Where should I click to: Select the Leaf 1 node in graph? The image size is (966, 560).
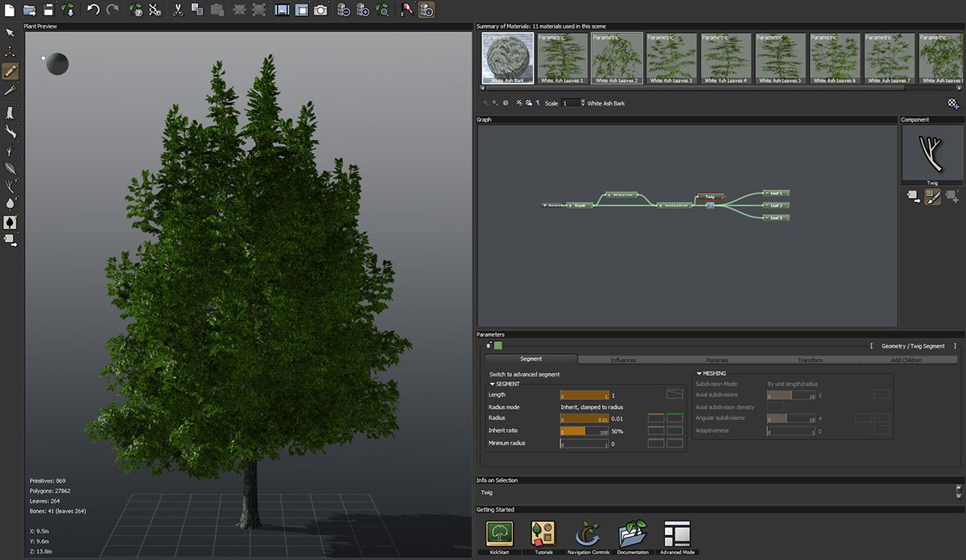click(776, 193)
